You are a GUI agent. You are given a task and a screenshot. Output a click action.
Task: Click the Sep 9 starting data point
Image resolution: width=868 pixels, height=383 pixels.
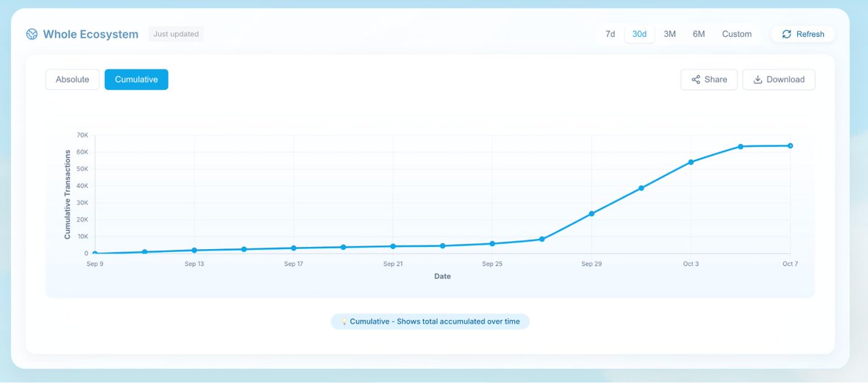95,253
